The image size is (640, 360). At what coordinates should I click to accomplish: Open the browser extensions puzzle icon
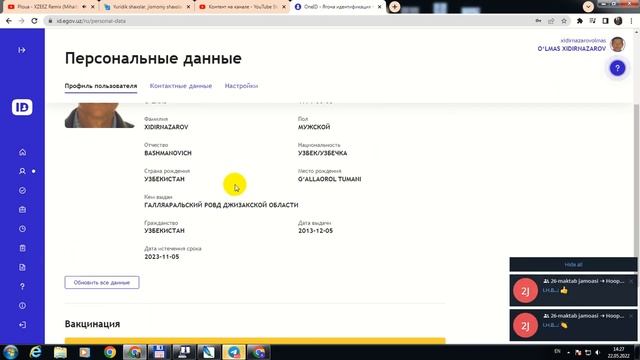click(x=580, y=21)
